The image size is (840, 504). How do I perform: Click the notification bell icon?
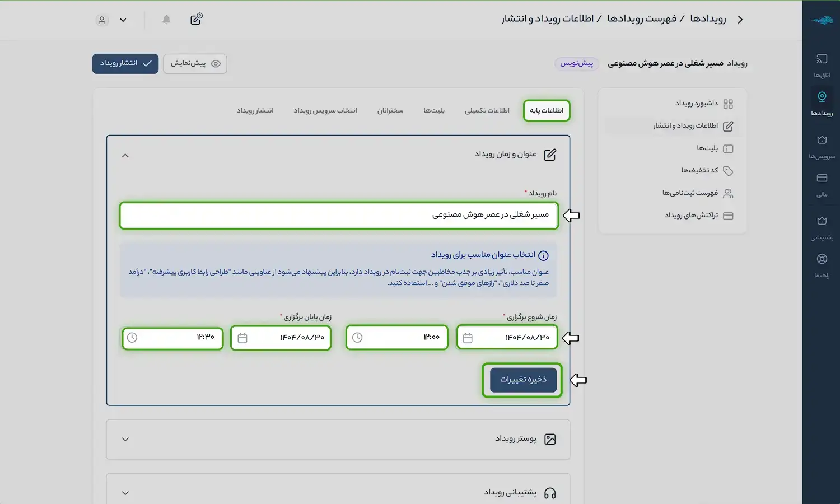[x=166, y=20]
